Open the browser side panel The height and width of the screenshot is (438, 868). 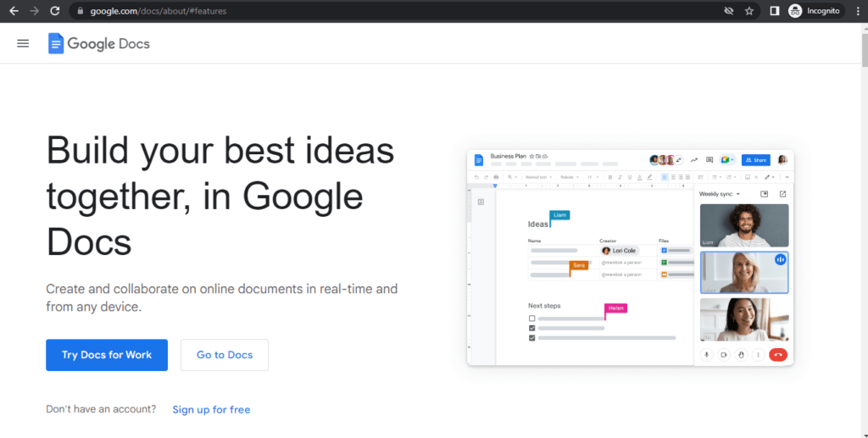pyautogui.click(x=775, y=10)
